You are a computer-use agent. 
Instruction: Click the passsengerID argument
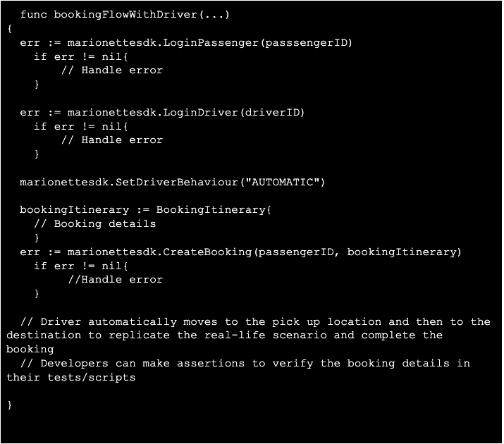[307, 43]
